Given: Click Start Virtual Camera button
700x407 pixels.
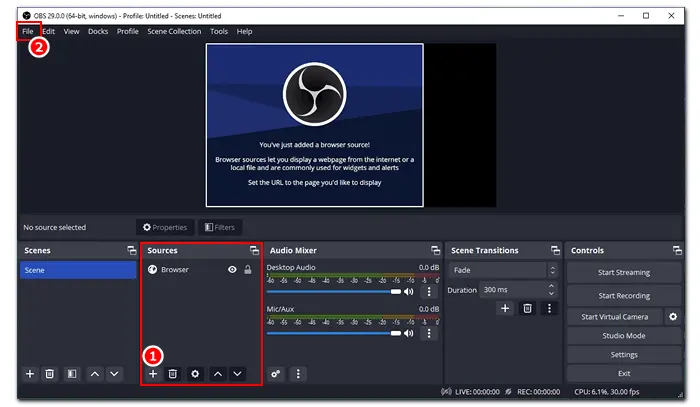Looking at the screenshot, I should tap(614, 317).
